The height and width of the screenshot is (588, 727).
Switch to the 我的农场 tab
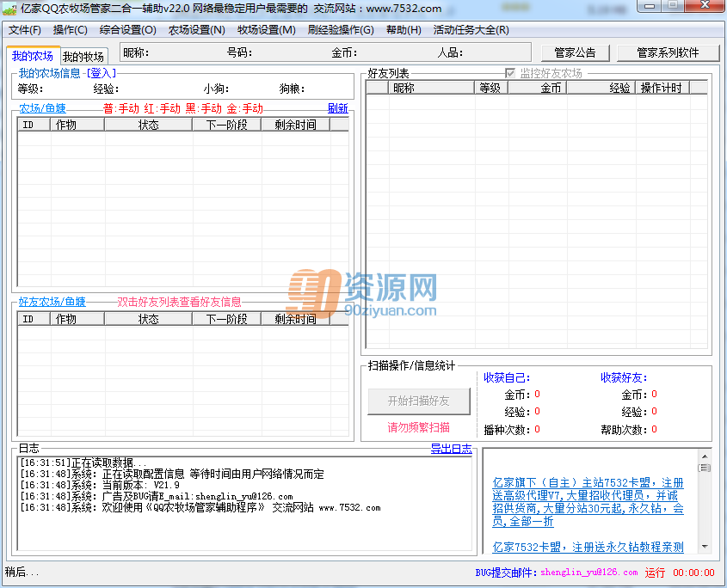tap(33, 56)
